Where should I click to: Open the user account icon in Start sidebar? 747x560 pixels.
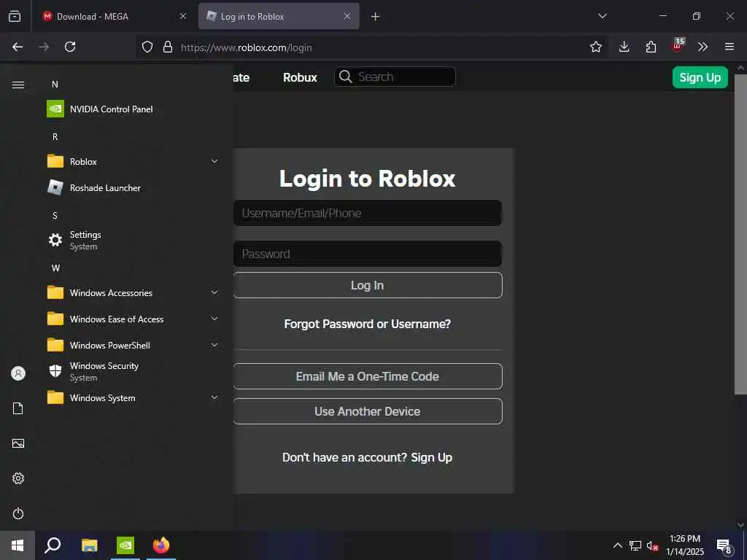click(18, 373)
